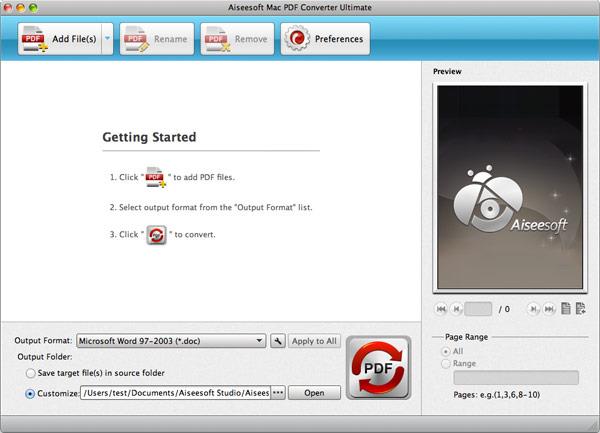Click the Getting Started heading
600x433 pixels.
pyautogui.click(x=149, y=137)
